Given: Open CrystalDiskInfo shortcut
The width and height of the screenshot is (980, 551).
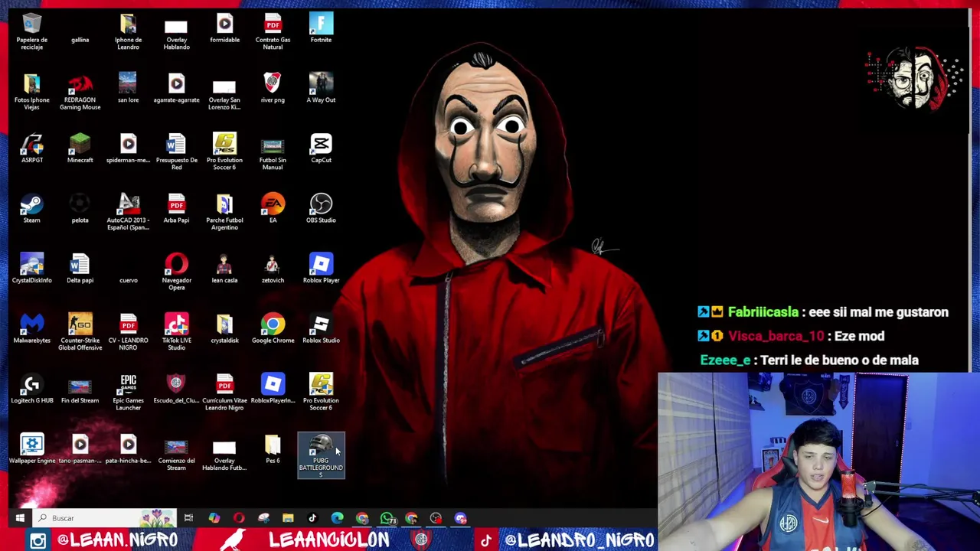Looking at the screenshot, I should 31,269.
